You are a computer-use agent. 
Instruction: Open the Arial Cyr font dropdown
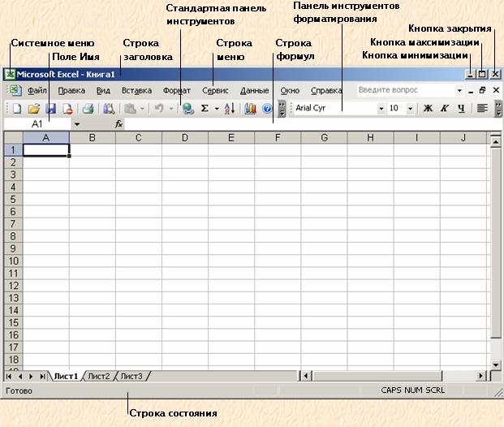click(381, 108)
